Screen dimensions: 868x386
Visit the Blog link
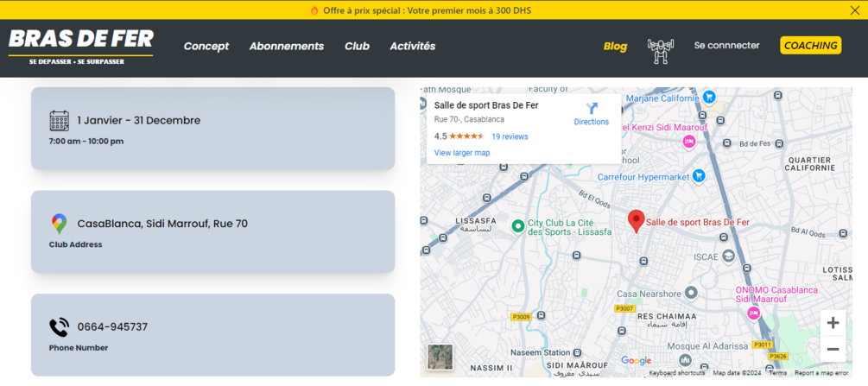615,47
